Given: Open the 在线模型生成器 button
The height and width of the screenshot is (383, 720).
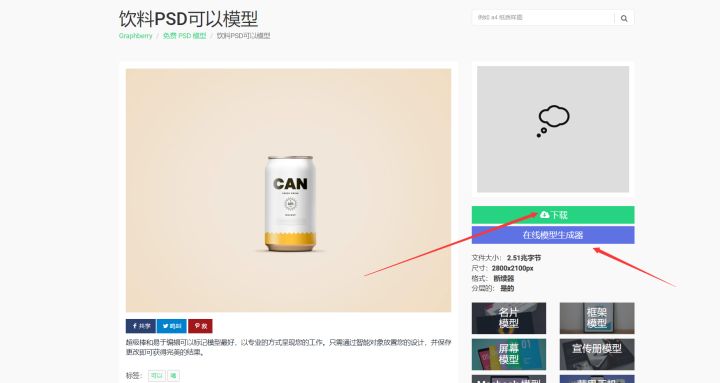Looking at the screenshot, I should click(x=553, y=235).
